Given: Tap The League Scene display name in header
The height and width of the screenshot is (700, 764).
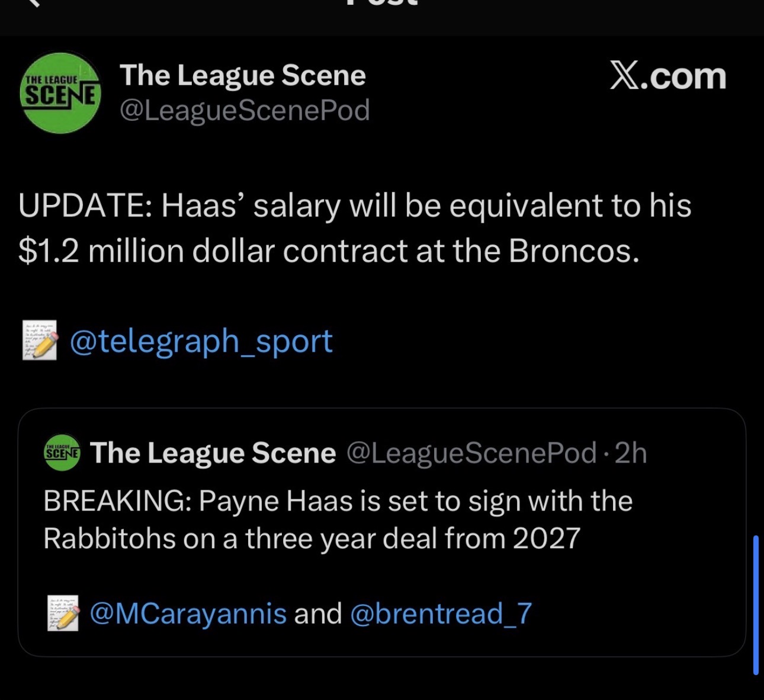Looking at the screenshot, I should pos(243,76).
